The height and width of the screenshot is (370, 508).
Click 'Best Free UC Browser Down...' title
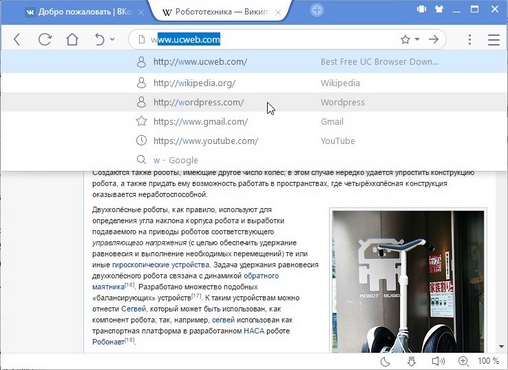[x=379, y=62]
